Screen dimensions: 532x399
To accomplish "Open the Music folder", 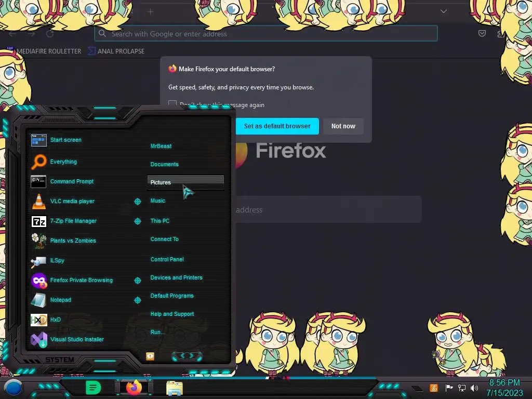I will pyautogui.click(x=158, y=201).
